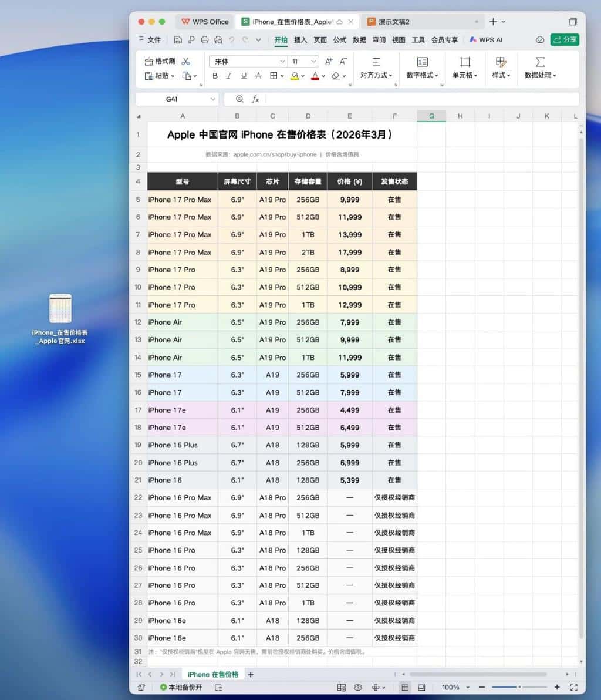Click the Save icon in quick toolbar
The height and width of the screenshot is (700, 601).
[178, 40]
